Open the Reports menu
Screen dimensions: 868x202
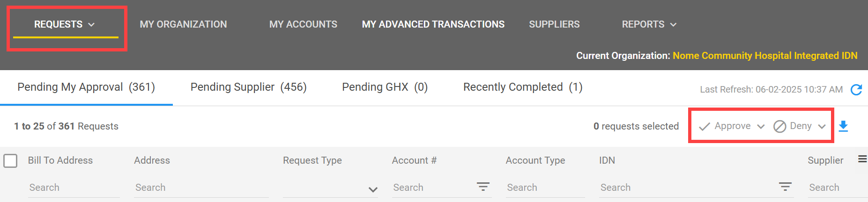(x=649, y=24)
